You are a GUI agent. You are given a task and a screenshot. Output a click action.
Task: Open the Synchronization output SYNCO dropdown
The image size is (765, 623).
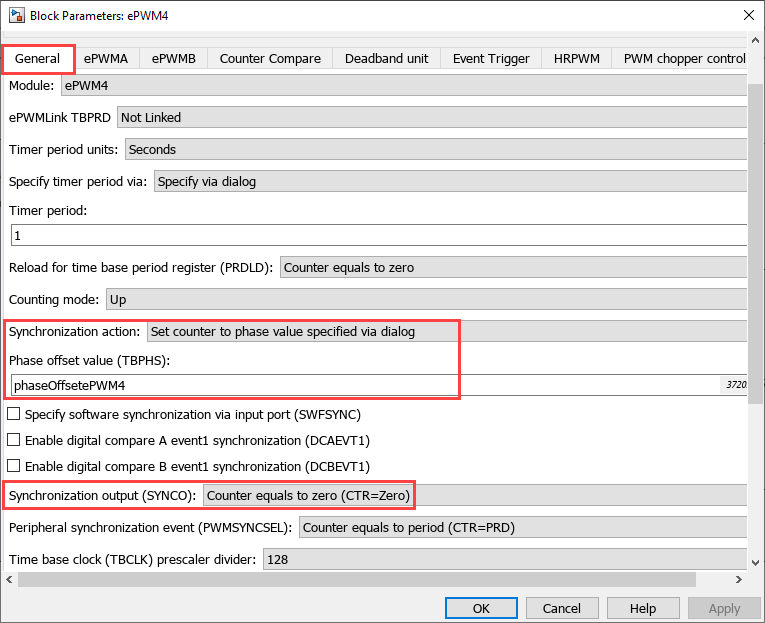coord(474,495)
